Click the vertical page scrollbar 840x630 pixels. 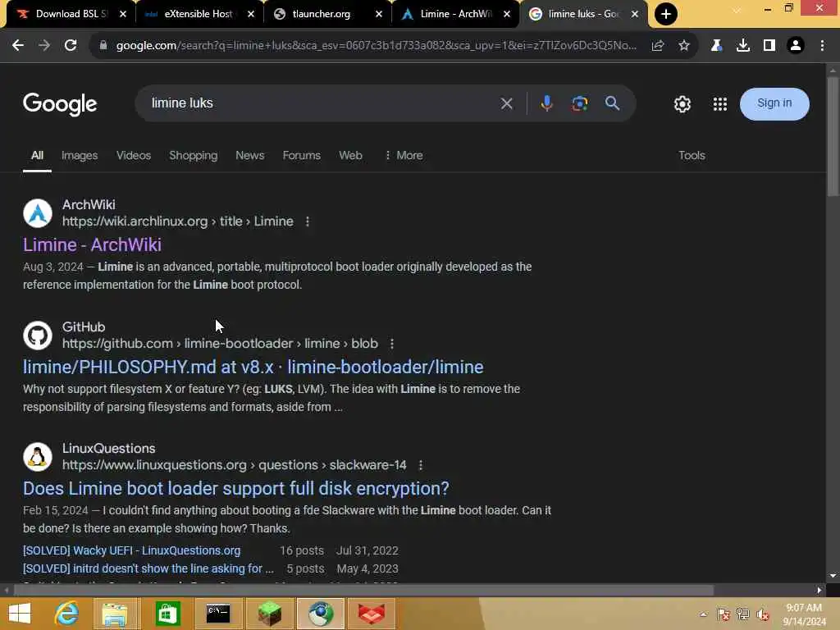(833, 137)
